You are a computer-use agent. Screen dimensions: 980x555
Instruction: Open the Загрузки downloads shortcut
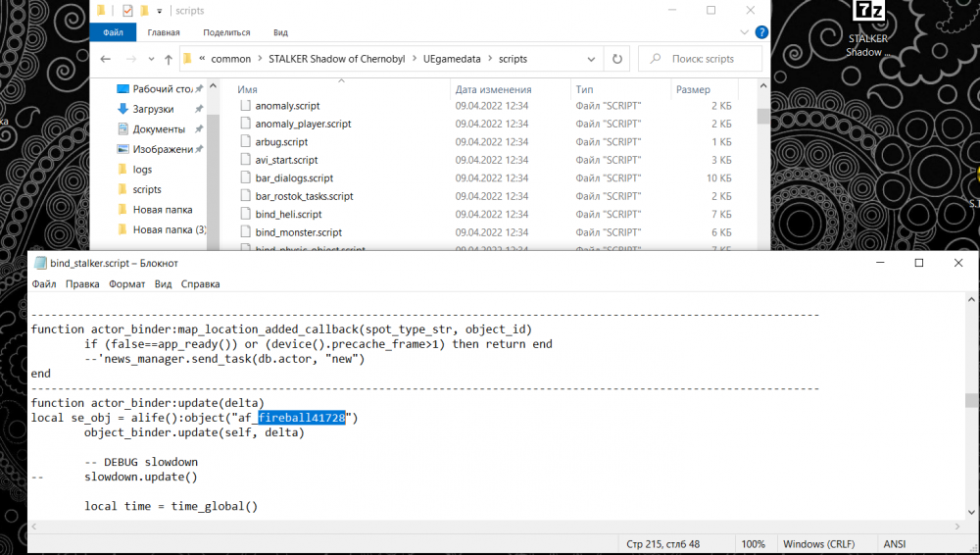pyautogui.click(x=153, y=109)
